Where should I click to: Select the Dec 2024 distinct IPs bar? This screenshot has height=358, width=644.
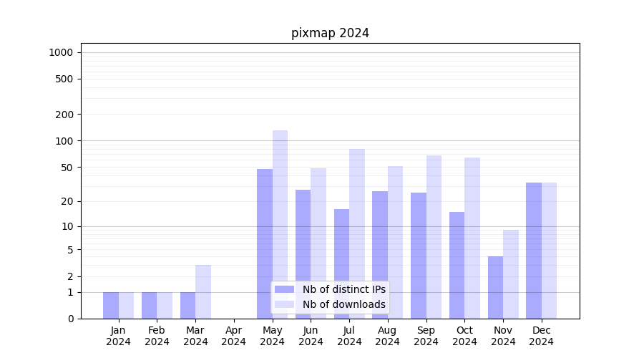coord(534,251)
